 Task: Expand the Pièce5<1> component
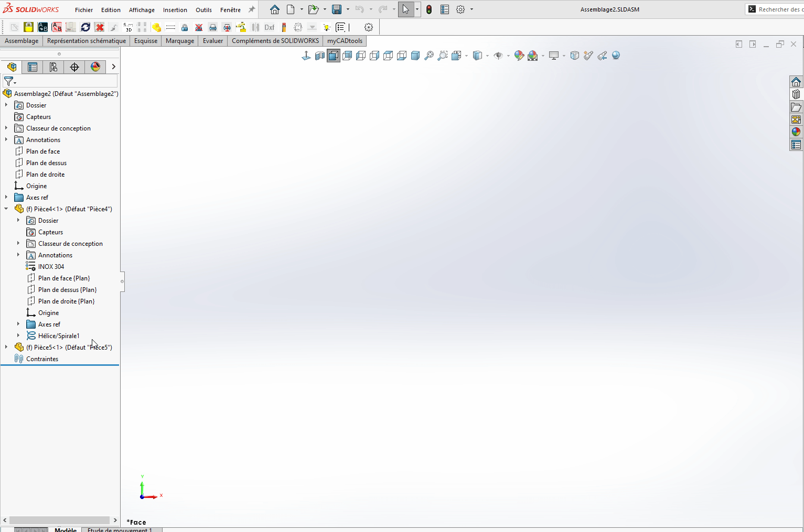(6, 347)
